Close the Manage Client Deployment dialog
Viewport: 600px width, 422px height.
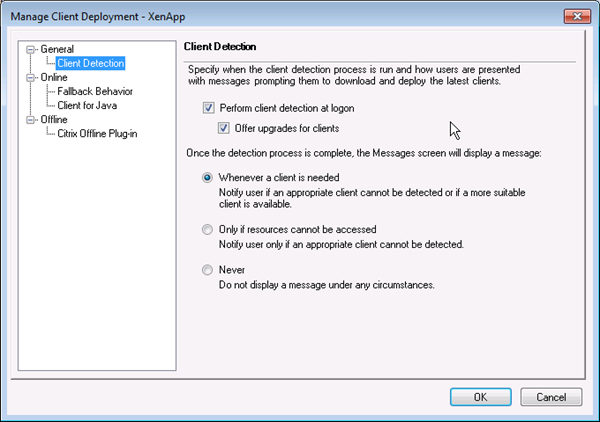pyautogui.click(x=577, y=16)
